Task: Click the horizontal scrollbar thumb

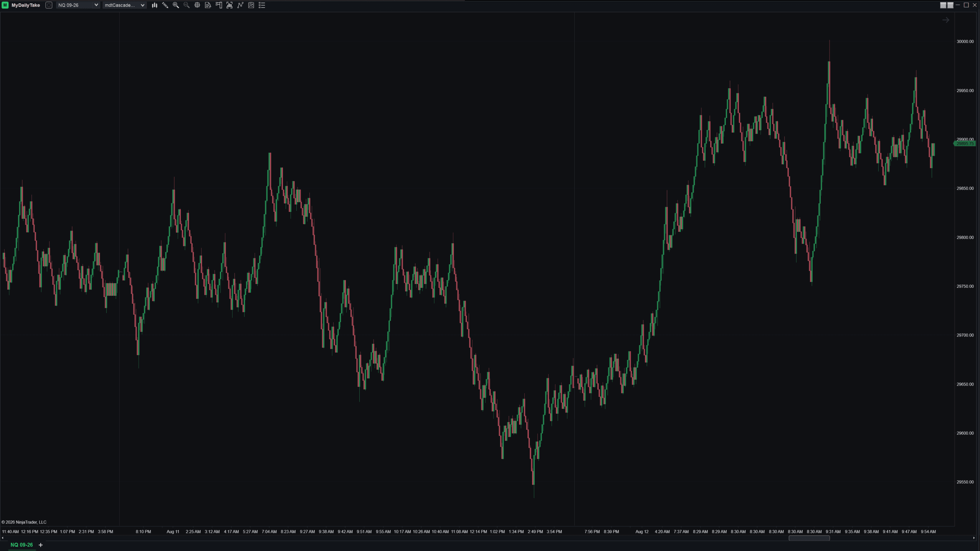Action: click(x=809, y=538)
